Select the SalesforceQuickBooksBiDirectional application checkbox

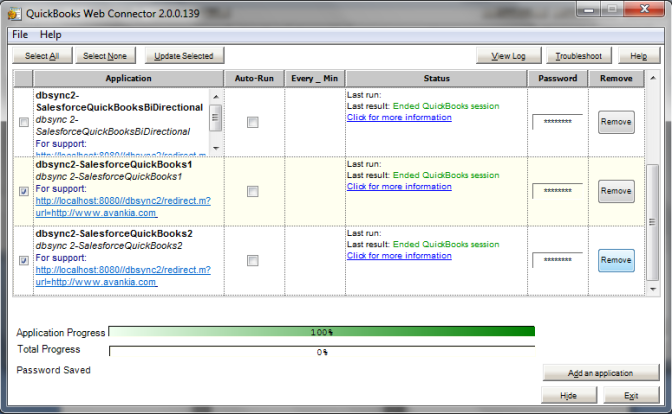point(23,122)
